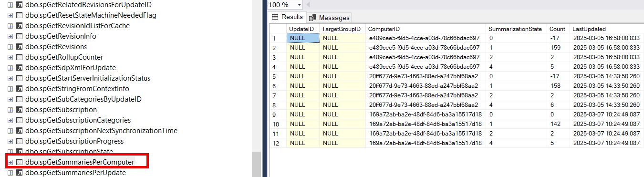Click stored procedure icon of spGetSubCategoriesByUpdateID
Viewport: 644px width, 177px height.
click(x=20, y=99)
